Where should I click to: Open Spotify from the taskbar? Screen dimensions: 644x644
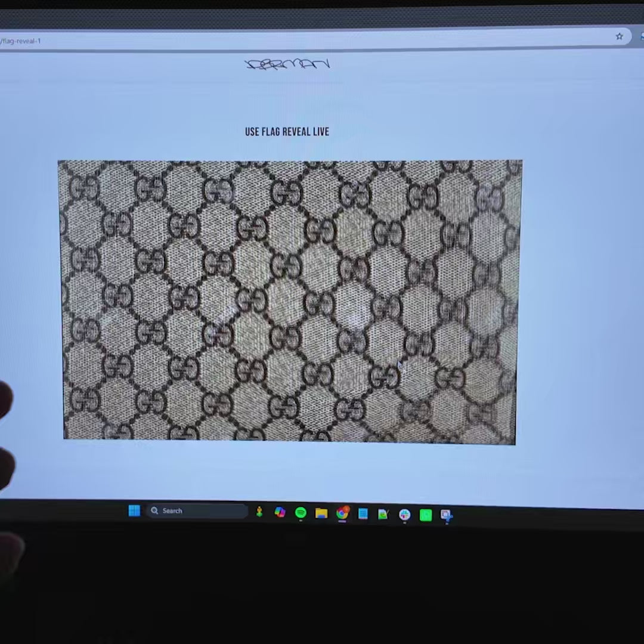pos(301,513)
